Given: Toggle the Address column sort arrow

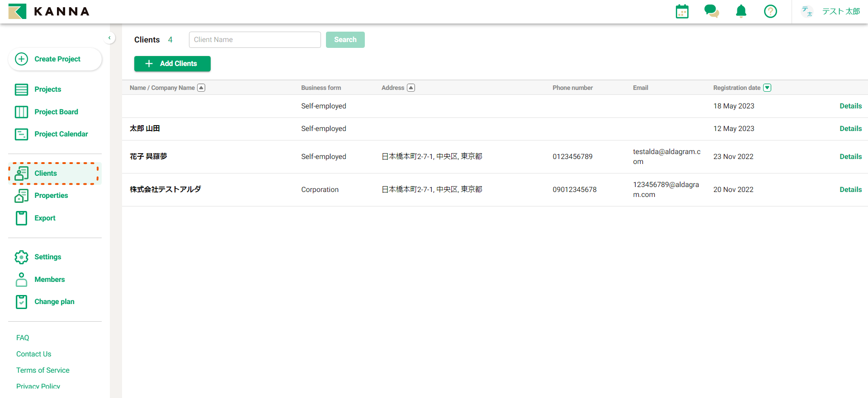Looking at the screenshot, I should pyautogui.click(x=411, y=88).
